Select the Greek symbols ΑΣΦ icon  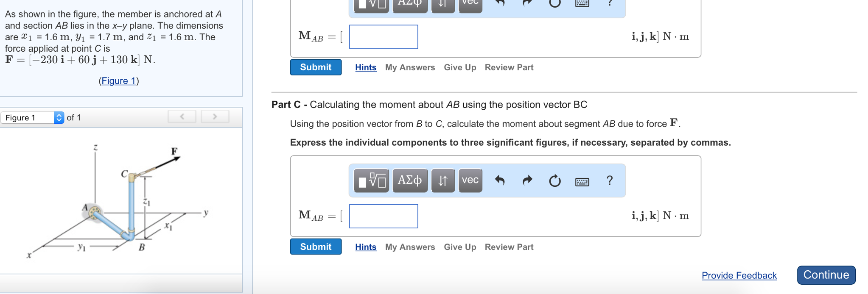tap(409, 180)
